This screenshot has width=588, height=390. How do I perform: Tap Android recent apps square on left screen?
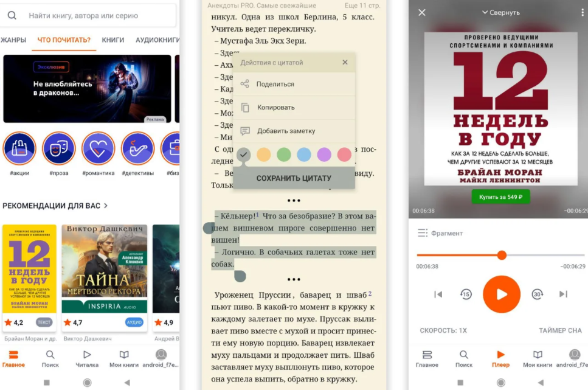tap(46, 383)
